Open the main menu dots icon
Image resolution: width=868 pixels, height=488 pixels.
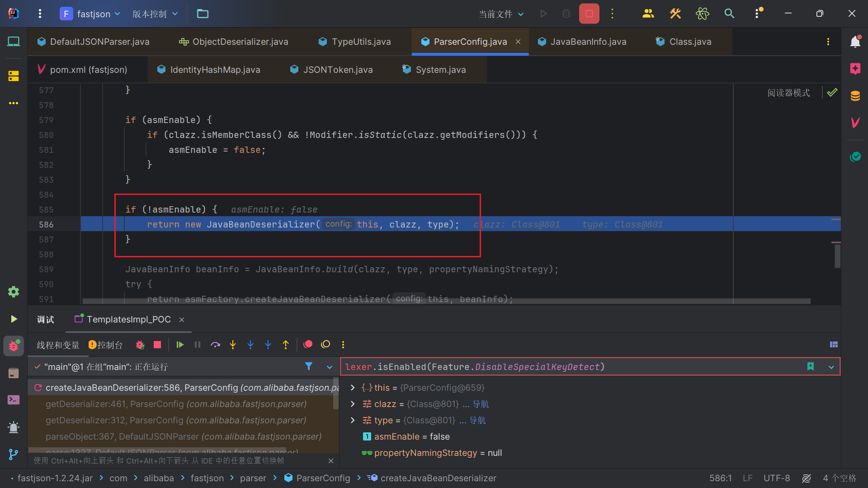[x=40, y=14]
